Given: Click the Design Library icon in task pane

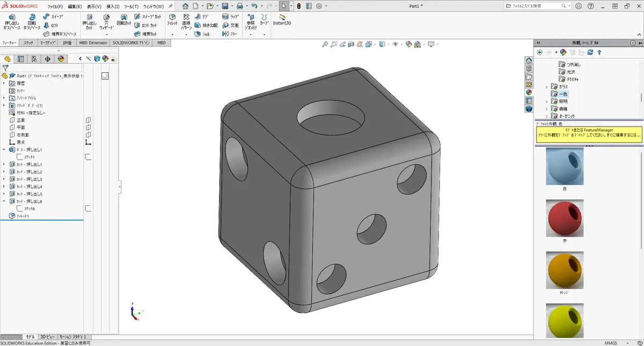Looking at the screenshot, I should [x=529, y=68].
